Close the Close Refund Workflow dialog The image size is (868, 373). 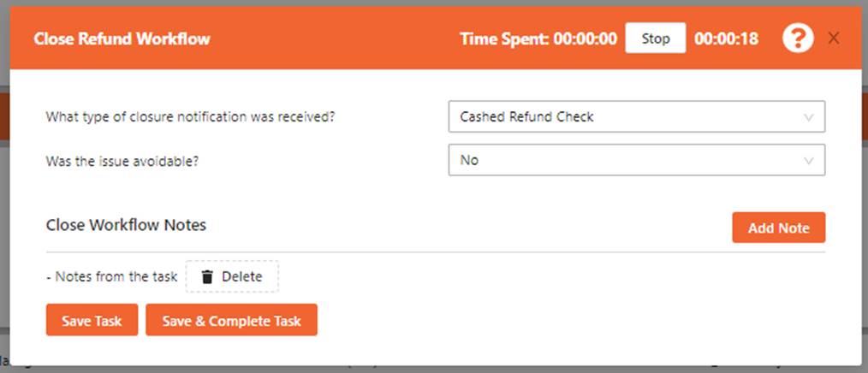[x=834, y=38]
